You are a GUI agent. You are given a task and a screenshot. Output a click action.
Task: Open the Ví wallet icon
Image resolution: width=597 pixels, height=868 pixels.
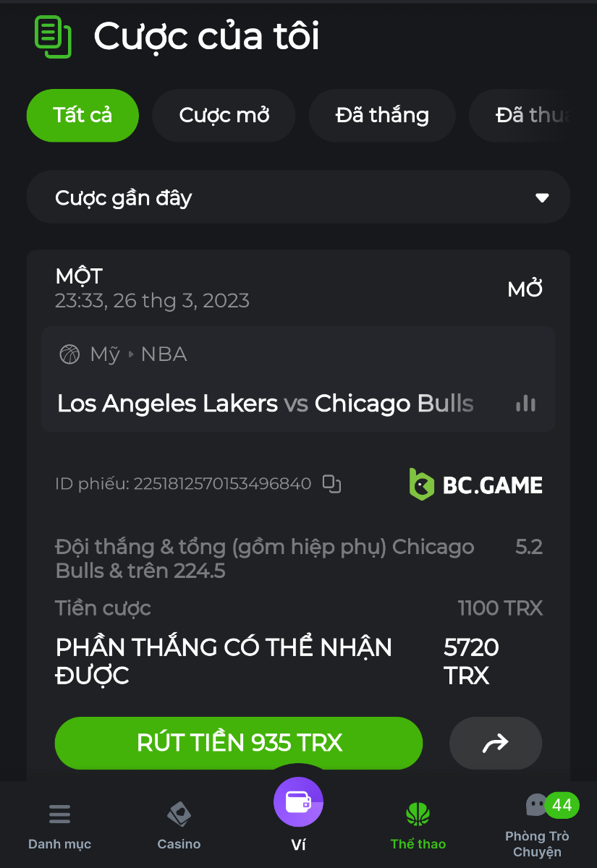coord(298,802)
